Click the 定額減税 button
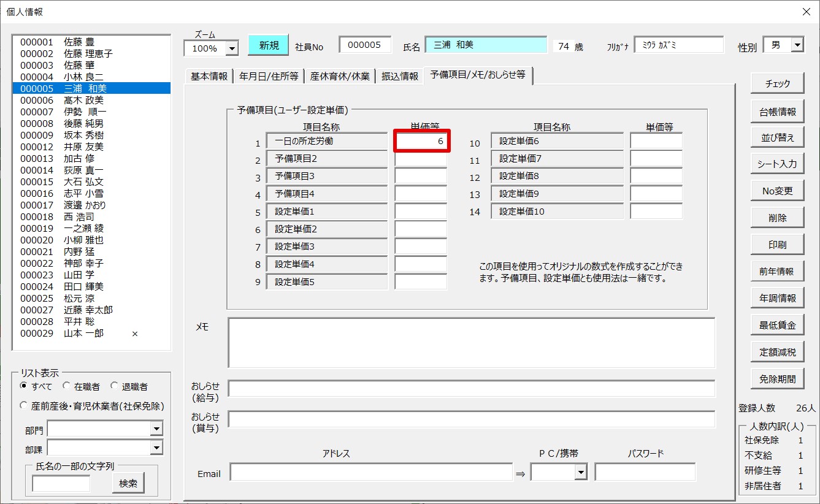The image size is (820, 504). 777,352
